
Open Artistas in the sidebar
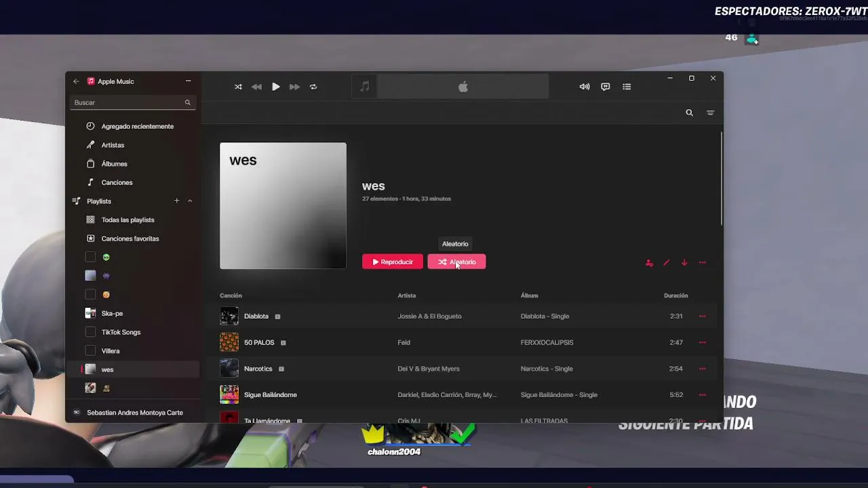(x=113, y=145)
